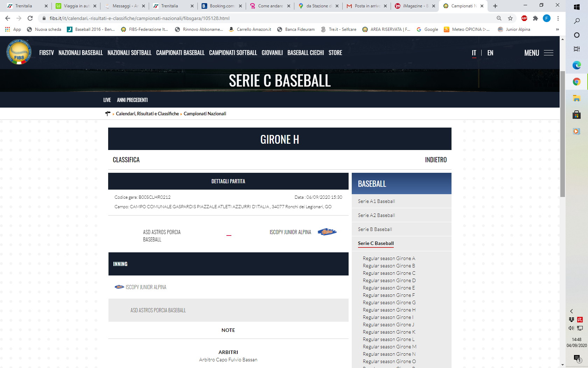Switch to the iMagazine tab
The height and width of the screenshot is (368, 588).
(415, 6)
